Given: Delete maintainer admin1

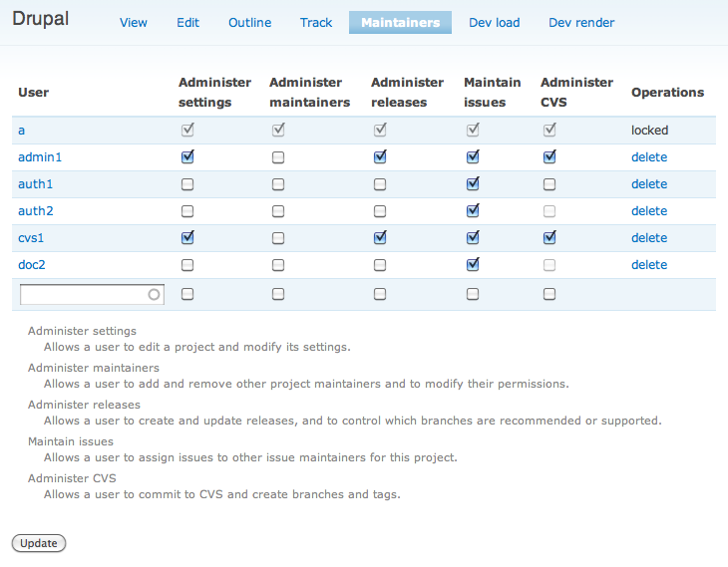Looking at the screenshot, I should (x=649, y=157).
